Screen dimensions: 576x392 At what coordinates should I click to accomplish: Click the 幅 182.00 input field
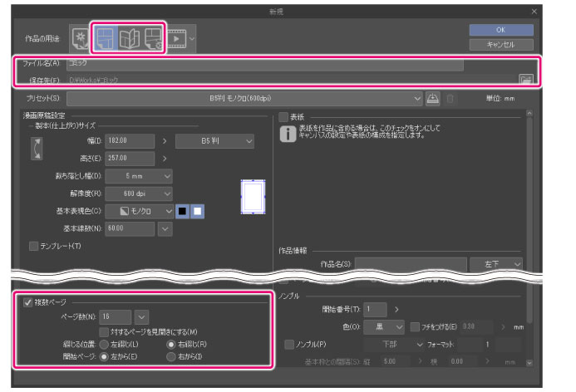(x=130, y=141)
